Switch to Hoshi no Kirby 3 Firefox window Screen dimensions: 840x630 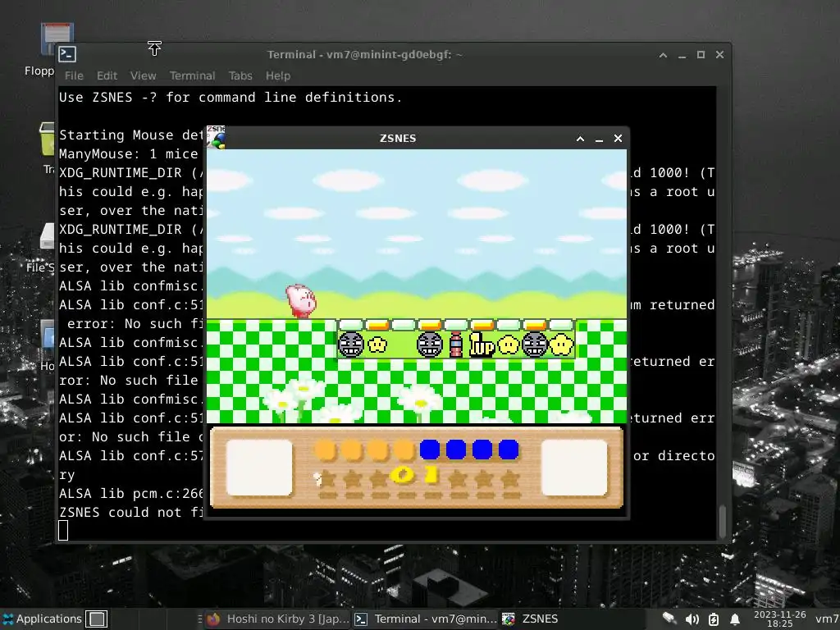click(x=277, y=619)
